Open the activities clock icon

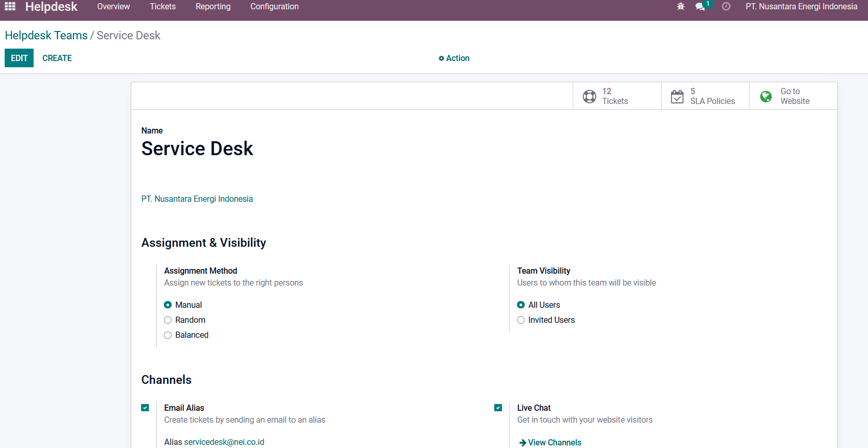point(726,7)
